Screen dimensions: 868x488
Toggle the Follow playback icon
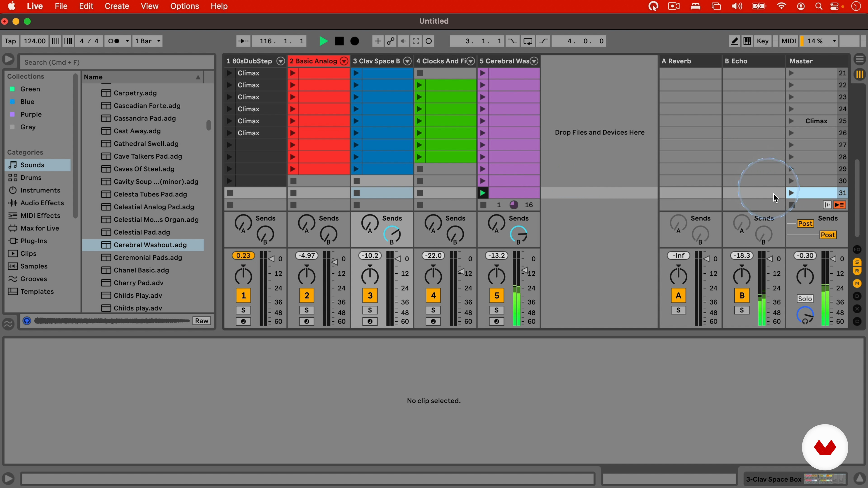pos(243,41)
